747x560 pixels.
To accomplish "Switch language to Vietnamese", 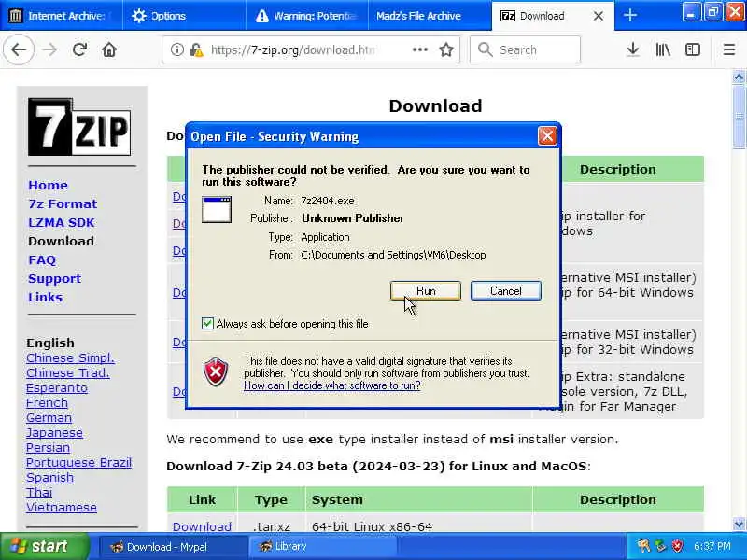I will [x=62, y=508].
